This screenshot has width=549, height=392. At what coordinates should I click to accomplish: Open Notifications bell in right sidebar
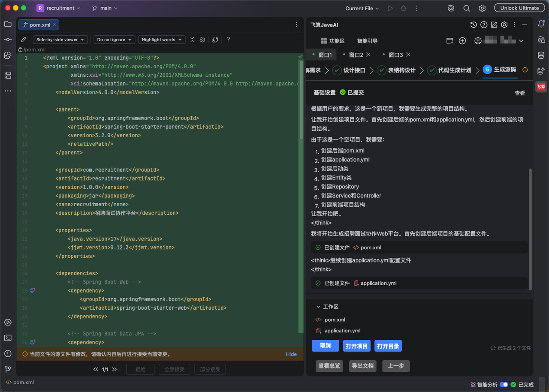(x=541, y=24)
